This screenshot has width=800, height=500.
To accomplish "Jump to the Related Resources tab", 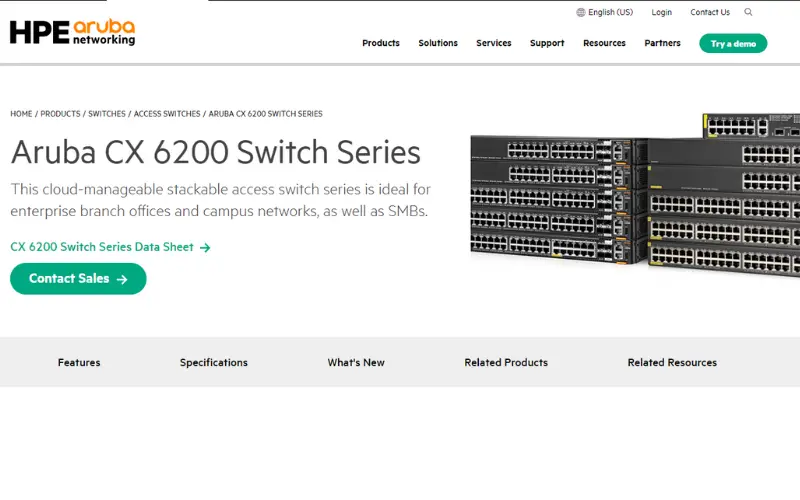I will click(672, 362).
